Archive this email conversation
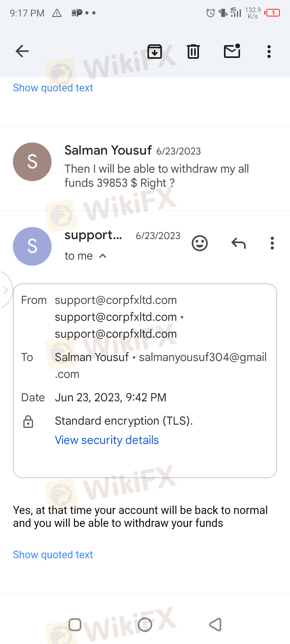Viewport: 290px width, 644px height. [155, 51]
